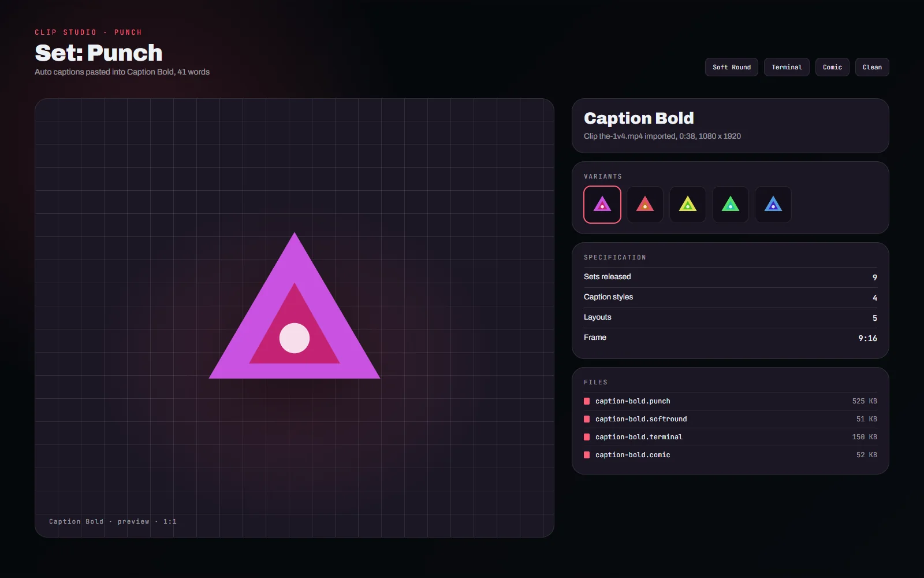Open the caption-bold.softround file name
This screenshot has height=578, width=924.
click(641, 419)
